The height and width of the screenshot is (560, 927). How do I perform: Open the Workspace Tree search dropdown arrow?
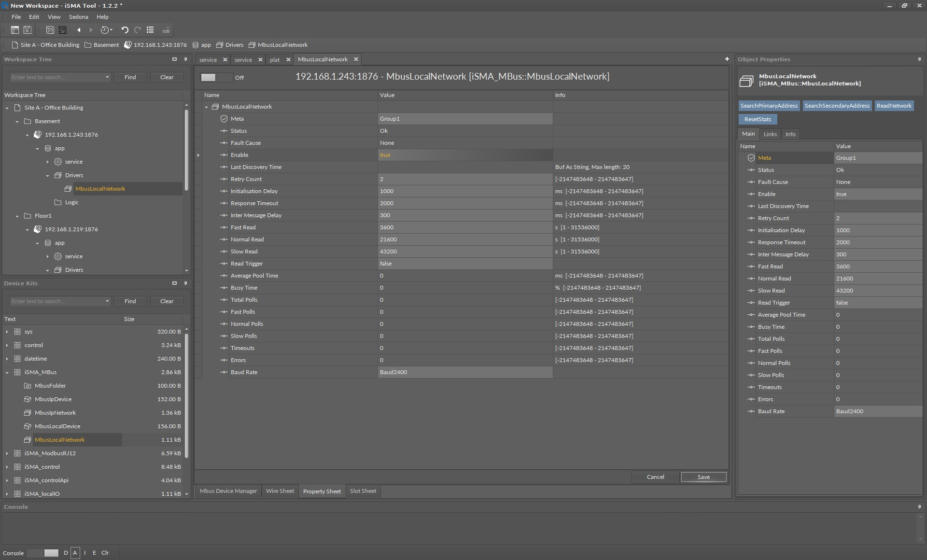coord(107,77)
